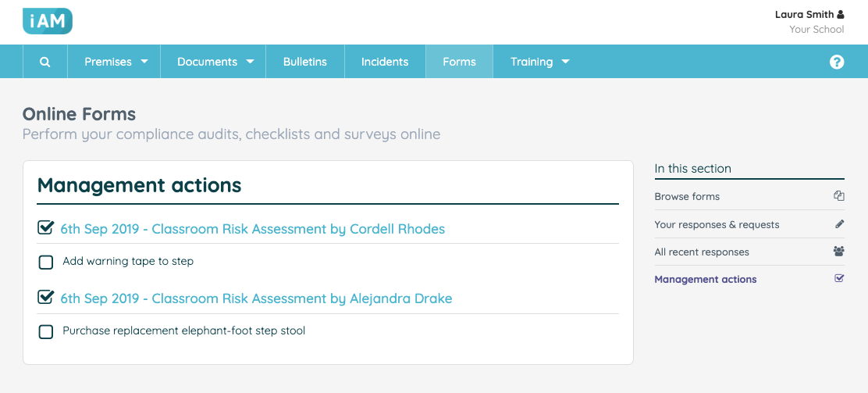Go to the Bulletins tab
Screen dimensions: 868x393
(x=305, y=62)
